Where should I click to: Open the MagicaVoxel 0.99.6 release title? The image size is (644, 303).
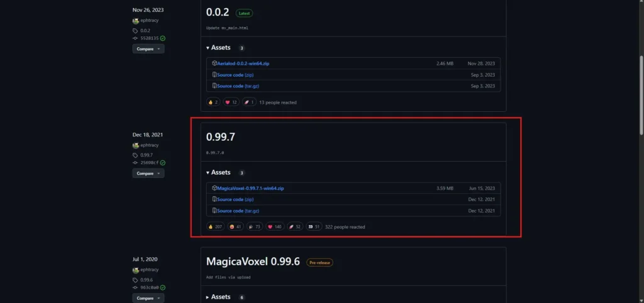coord(253,262)
